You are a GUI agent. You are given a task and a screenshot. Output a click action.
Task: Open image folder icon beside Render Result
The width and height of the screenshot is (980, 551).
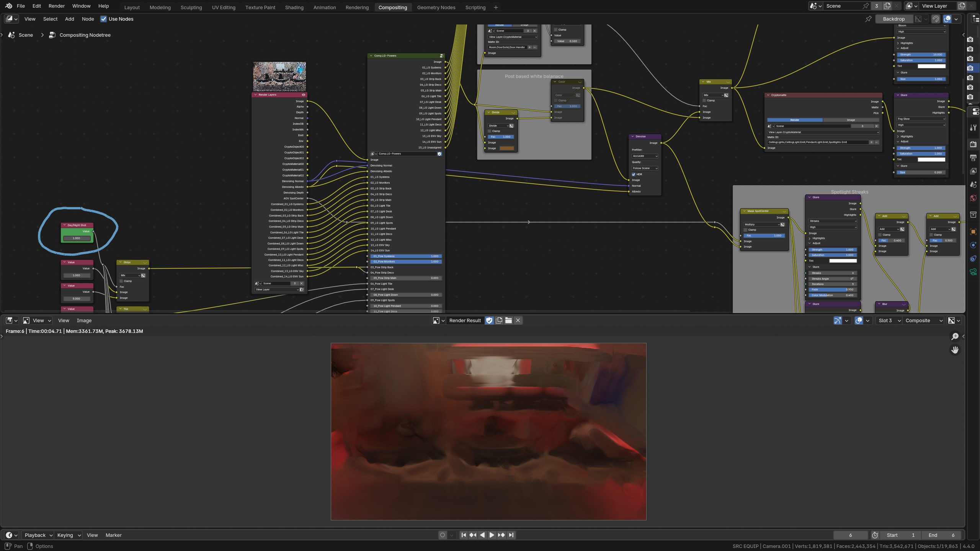pyautogui.click(x=508, y=321)
